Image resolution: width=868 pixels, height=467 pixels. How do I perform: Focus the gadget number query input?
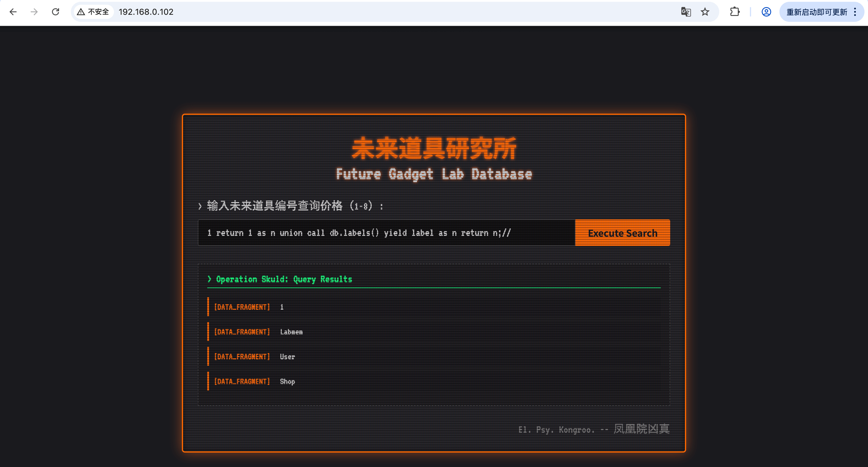pos(386,233)
